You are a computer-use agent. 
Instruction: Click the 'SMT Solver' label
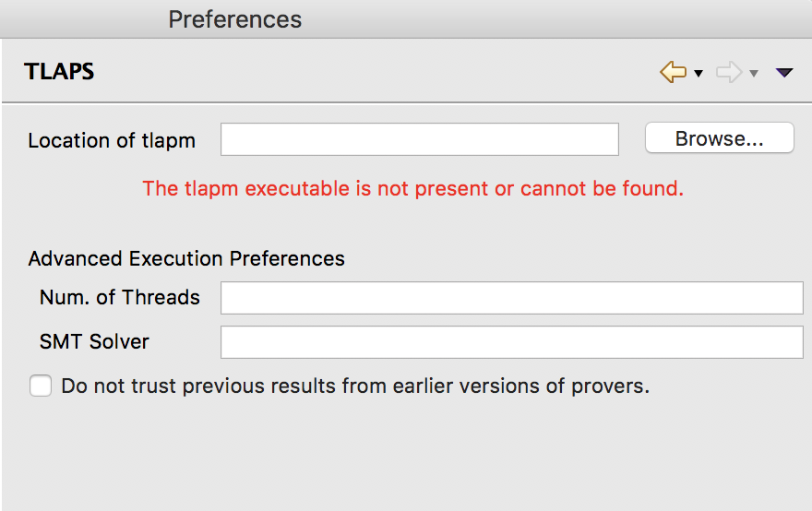click(94, 341)
